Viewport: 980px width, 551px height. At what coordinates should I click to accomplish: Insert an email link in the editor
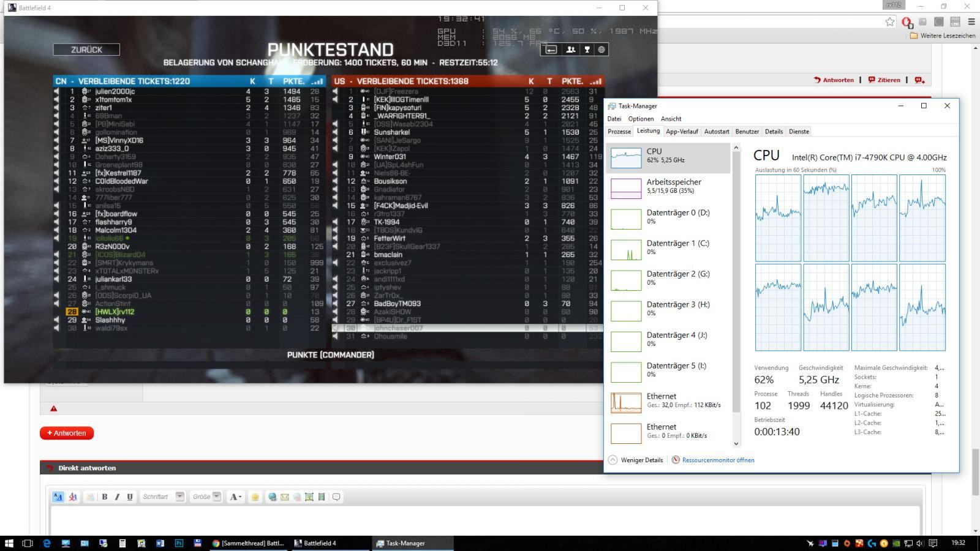[285, 497]
